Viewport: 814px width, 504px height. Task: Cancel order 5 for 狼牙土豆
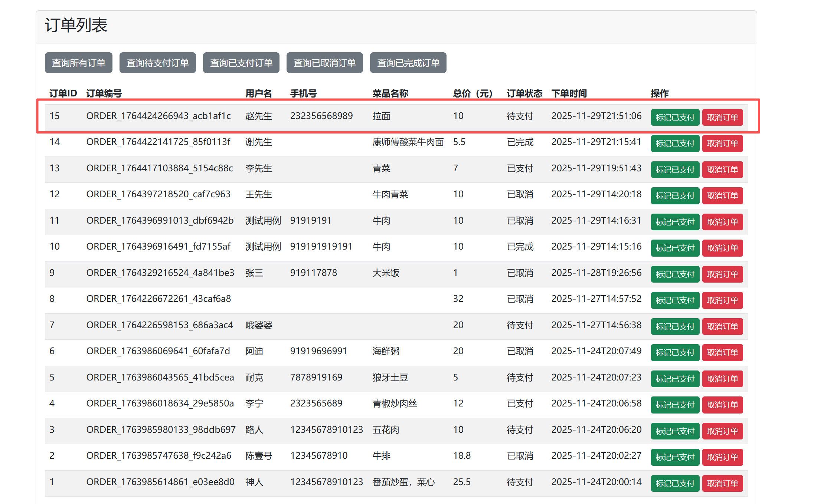pyautogui.click(x=722, y=379)
